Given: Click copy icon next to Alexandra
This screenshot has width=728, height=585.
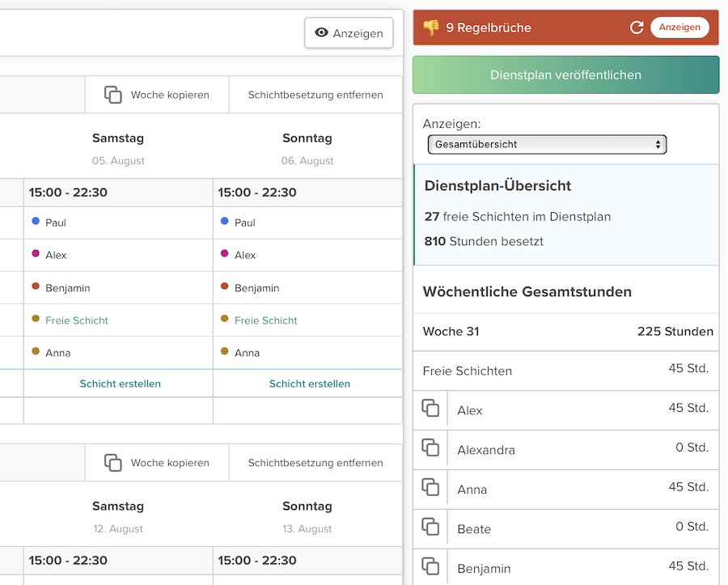Looking at the screenshot, I should tap(430, 448).
